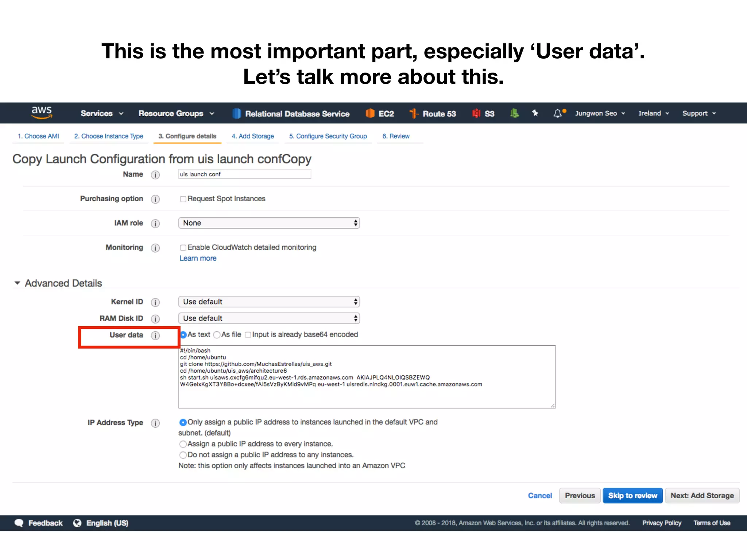The height and width of the screenshot is (560, 747).
Task: Enable CloudWatch detailed monitoring checkbox
Action: pyautogui.click(x=183, y=248)
